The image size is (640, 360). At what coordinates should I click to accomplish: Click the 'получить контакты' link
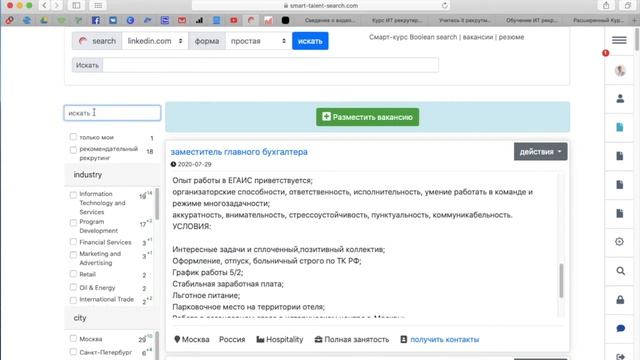(444, 339)
